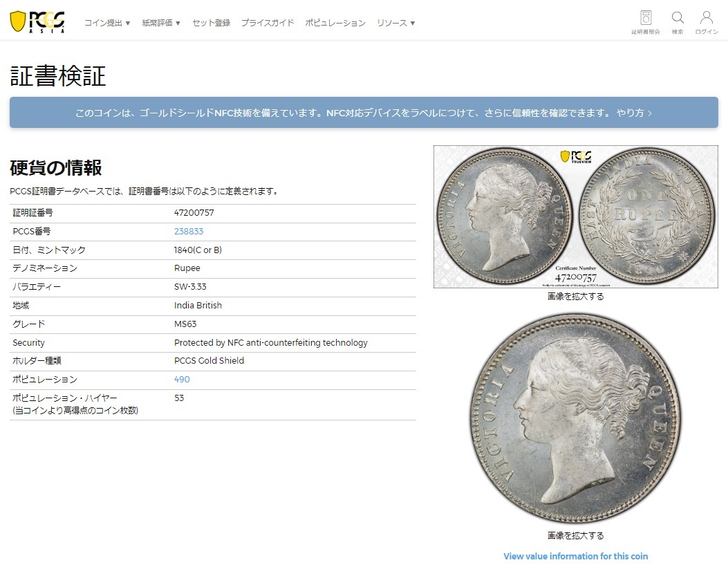Click 画像を拡大する under obverse image
The height and width of the screenshot is (567, 728).
(576, 536)
